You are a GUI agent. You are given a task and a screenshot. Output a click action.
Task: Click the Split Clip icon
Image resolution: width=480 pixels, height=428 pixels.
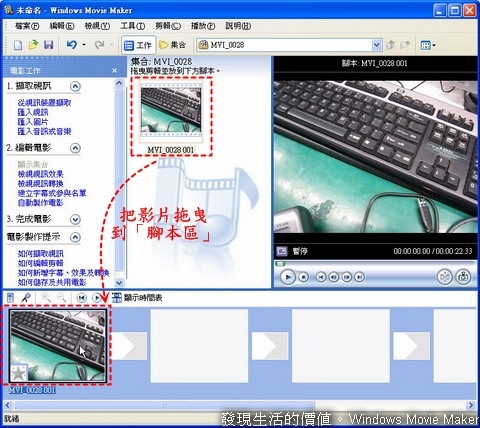click(445, 277)
